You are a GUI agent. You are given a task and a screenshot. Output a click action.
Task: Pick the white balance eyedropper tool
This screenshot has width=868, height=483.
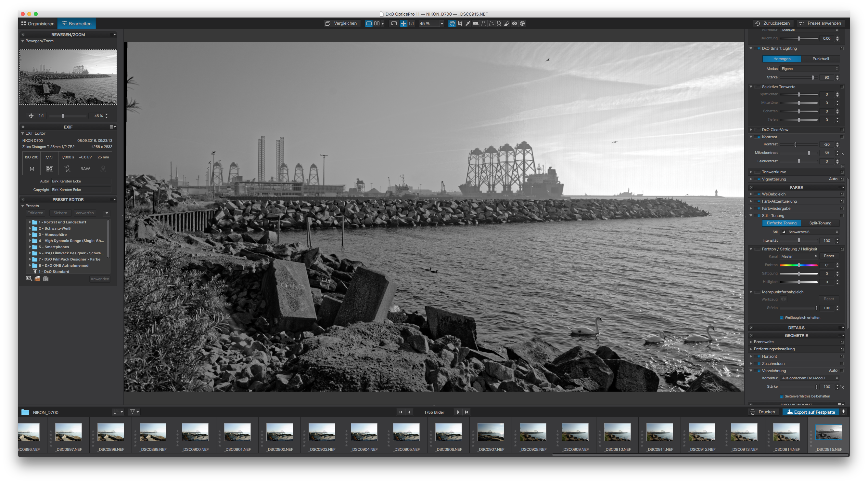click(x=468, y=24)
